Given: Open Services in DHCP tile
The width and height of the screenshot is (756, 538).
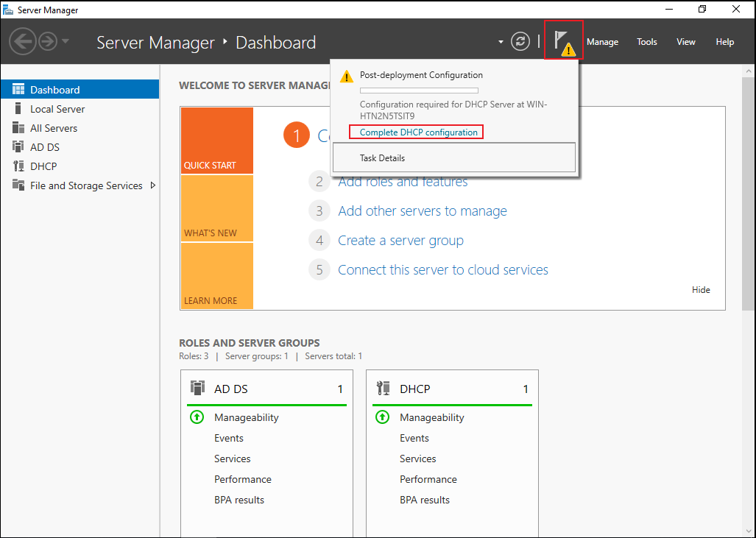Looking at the screenshot, I should (x=418, y=459).
